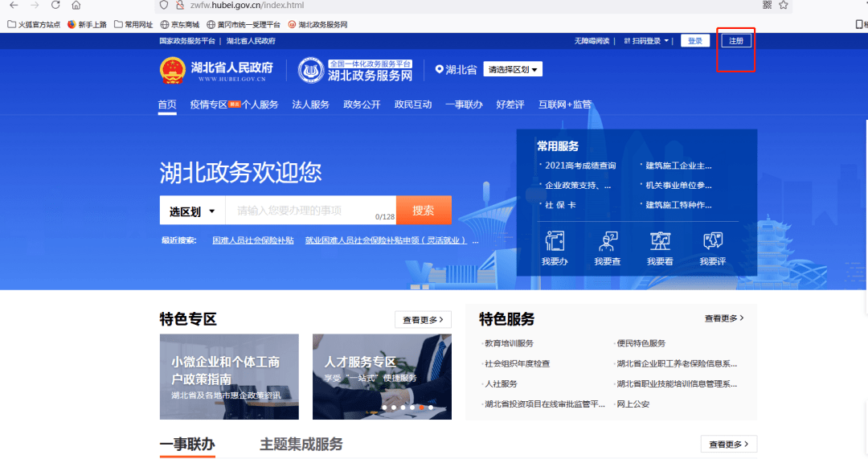The width and height of the screenshot is (868, 459).
Task: Click the 我要办 service icon
Action: [x=555, y=241]
